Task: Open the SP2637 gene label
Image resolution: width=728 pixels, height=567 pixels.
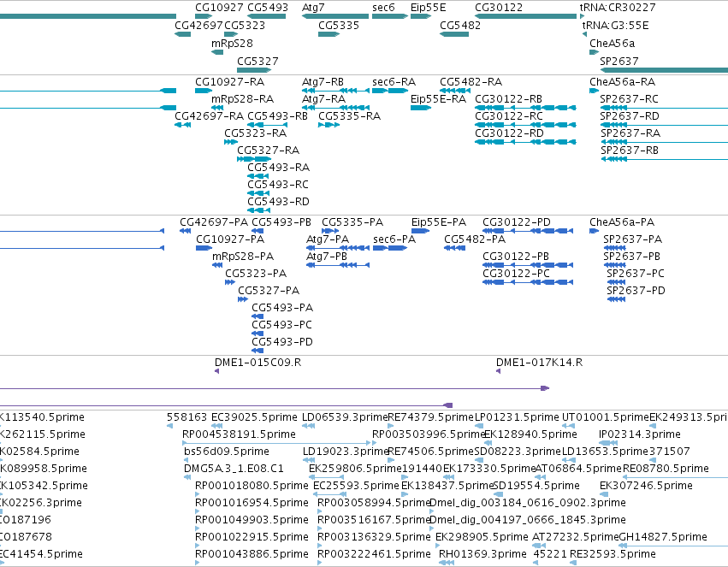Action: point(619,62)
